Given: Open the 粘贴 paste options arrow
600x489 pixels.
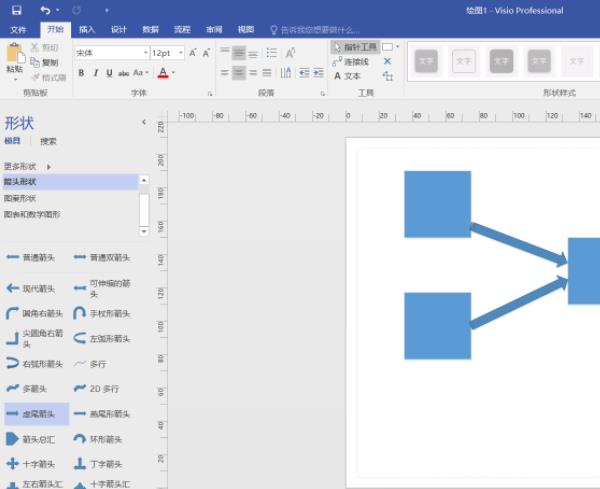Looking at the screenshot, I should tap(15, 79).
